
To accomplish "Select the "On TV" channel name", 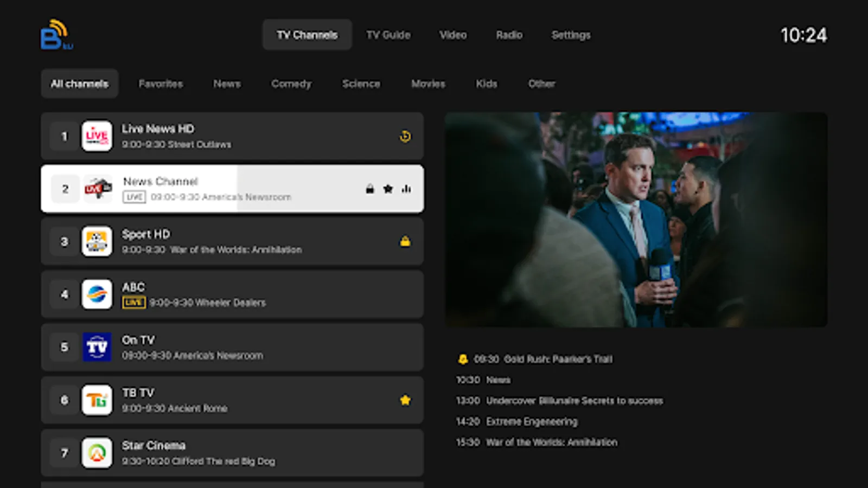I will click(x=138, y=340).
